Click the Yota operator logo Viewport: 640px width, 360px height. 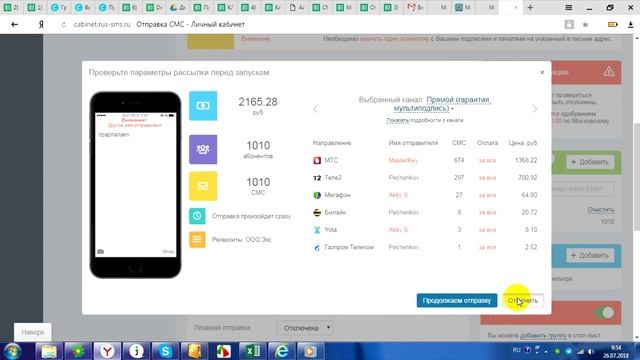317,230
